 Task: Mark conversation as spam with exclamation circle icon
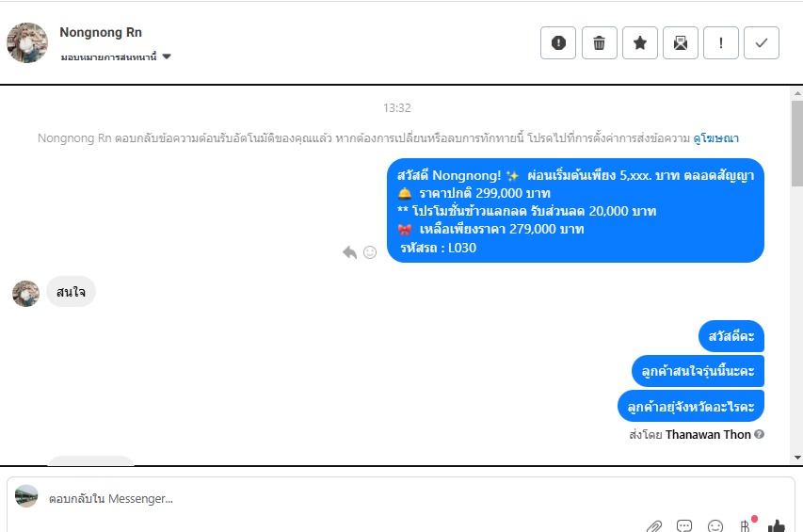pyautogui.click(x=558, y=43)
